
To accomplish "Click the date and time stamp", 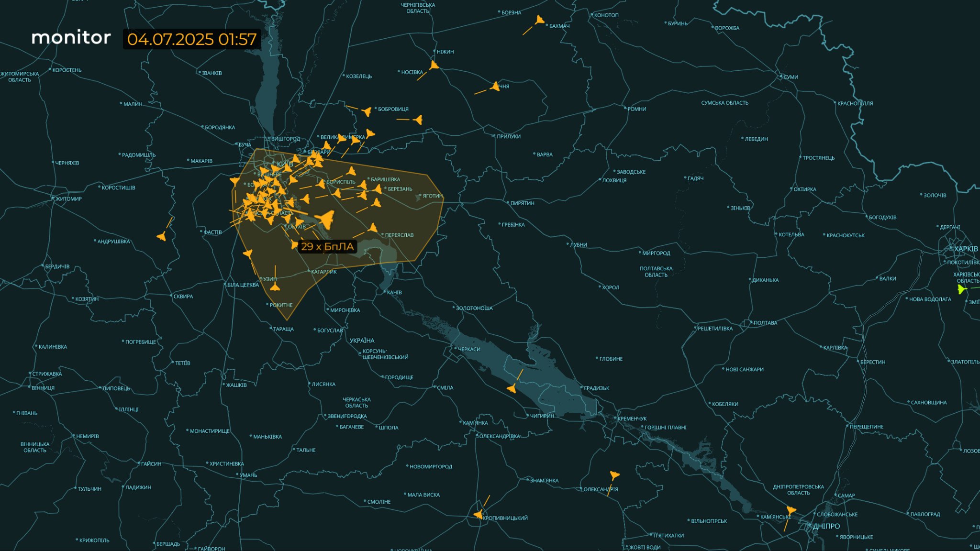I will click(x=192, y=39).
